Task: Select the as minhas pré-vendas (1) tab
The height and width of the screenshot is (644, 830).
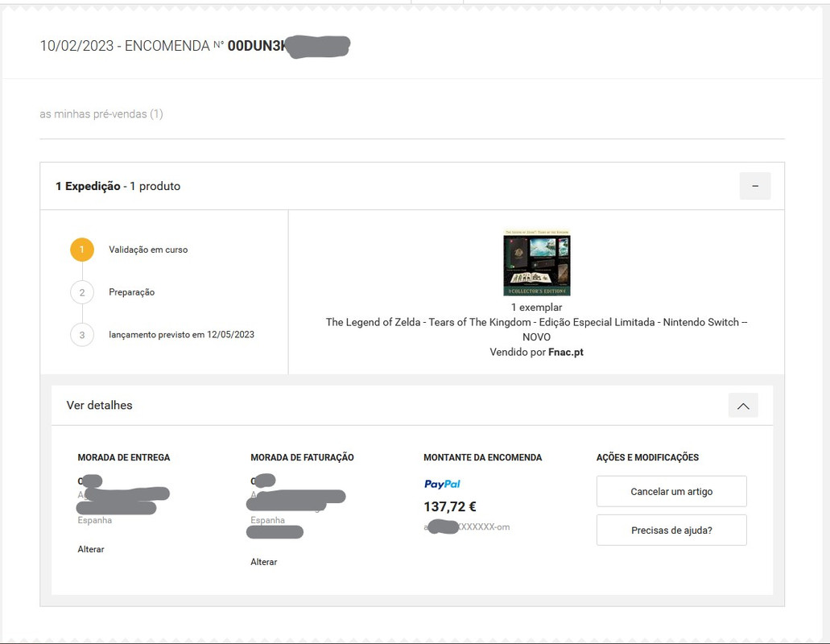Action: tap(101, 114)
